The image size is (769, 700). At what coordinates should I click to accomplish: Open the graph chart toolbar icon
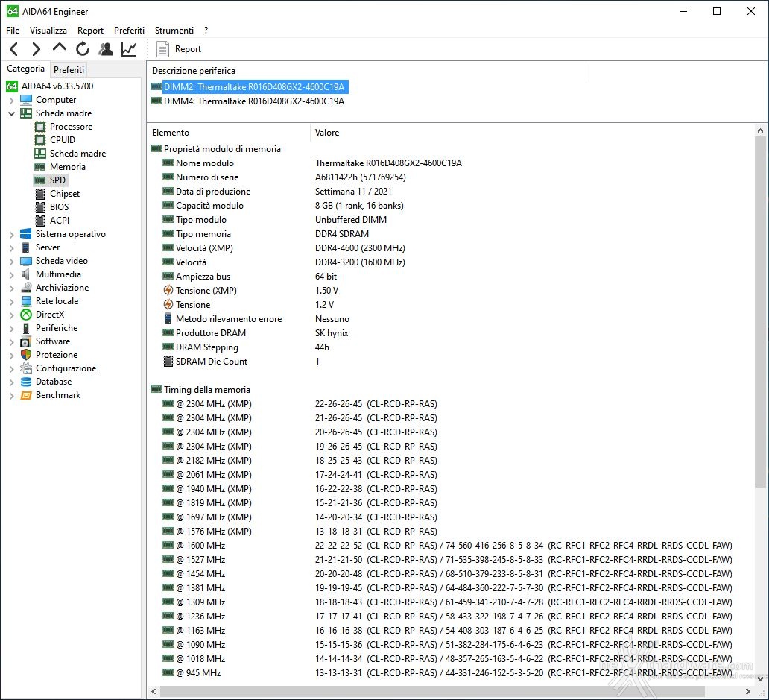coord(129,49)
